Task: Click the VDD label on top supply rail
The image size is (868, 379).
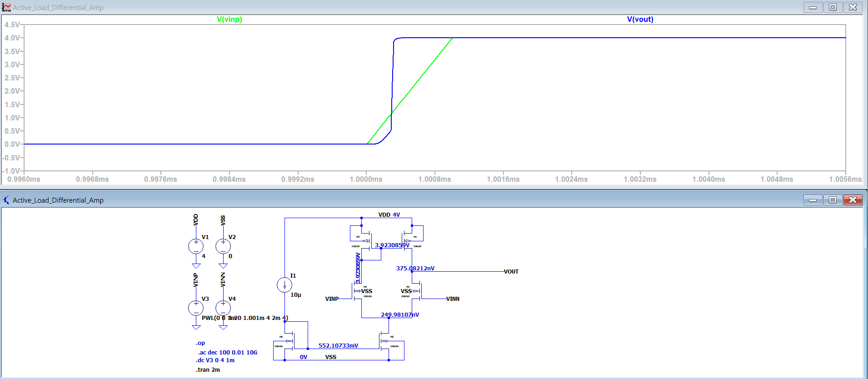Action: [384, 214]
